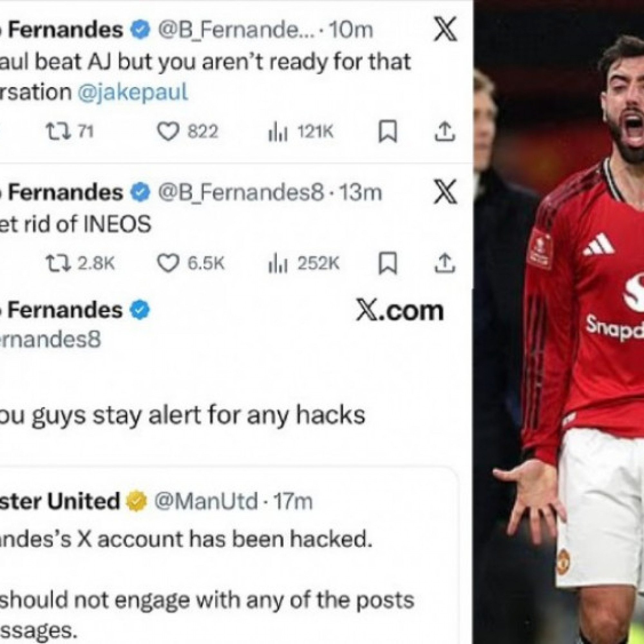Bookmark the Jake Paul tweet
This screenshot has width=644, height=644.
pyautogui.click(x=388, y=132)
